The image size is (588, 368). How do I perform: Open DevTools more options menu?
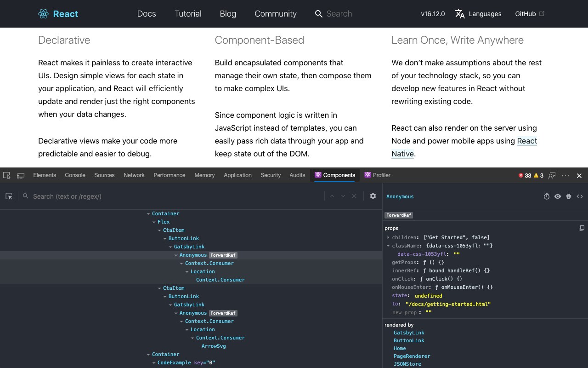pyautogui.click(x=565, y=175)
